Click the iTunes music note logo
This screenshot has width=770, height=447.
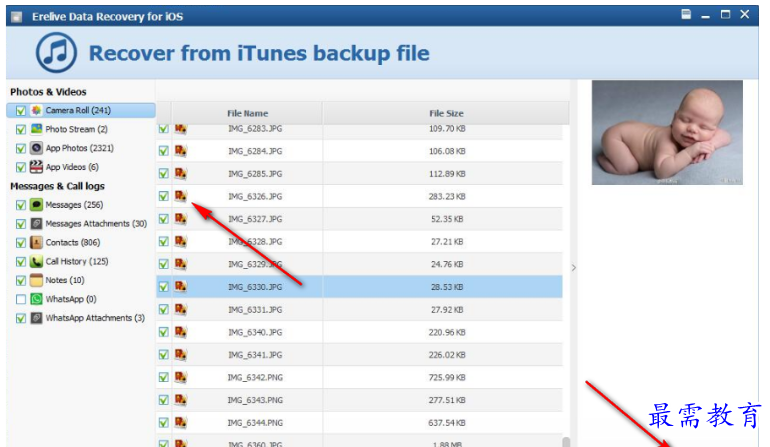click(56, 53)
